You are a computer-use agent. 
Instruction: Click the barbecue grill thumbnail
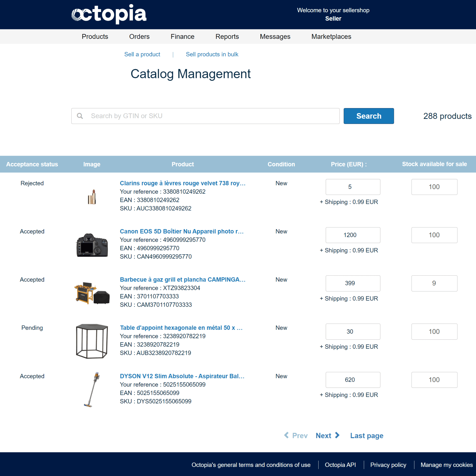tap(92, 293)
